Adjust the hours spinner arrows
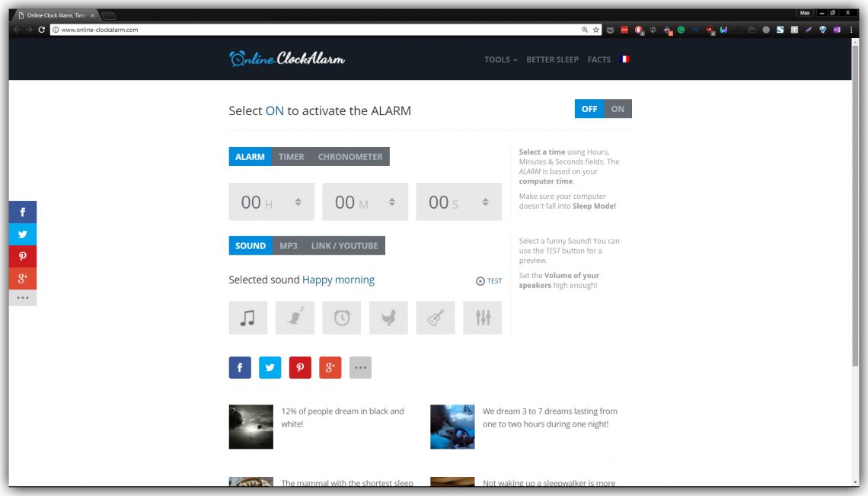 (298, 202)
